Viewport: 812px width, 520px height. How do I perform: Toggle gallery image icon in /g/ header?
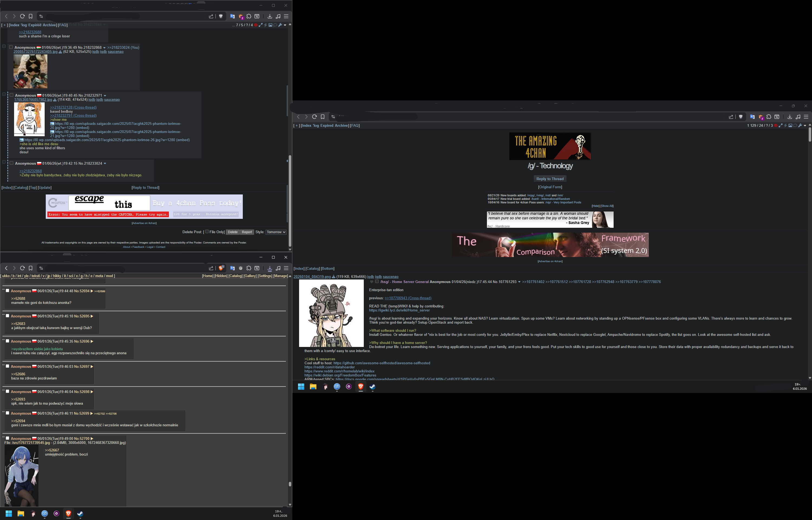pyautogui.click(x=790, y=126)
